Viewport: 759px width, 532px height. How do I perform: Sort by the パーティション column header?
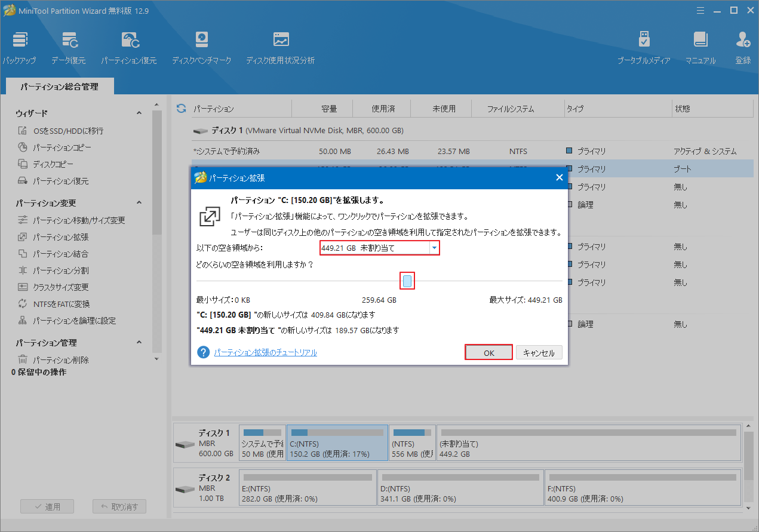241,109
